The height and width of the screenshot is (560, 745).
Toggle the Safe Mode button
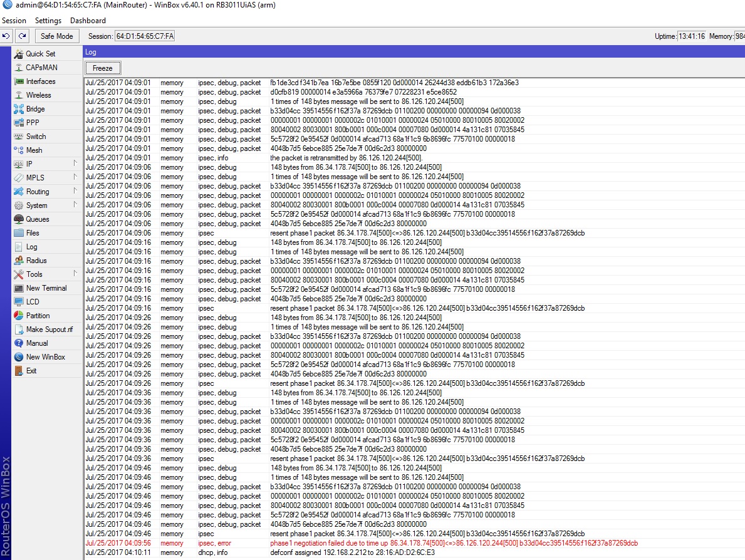(x=56, y=36)
